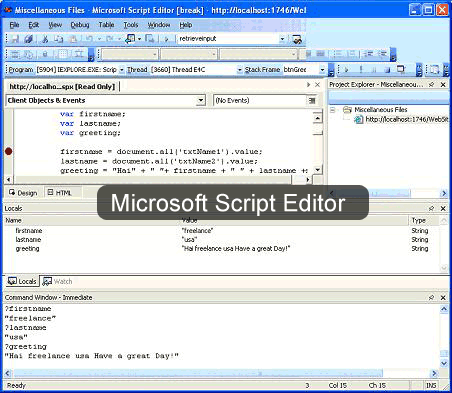This screenshot has width=452, height=393.
Task: Click the icon right of the No Events box
Action: [312, 100]
